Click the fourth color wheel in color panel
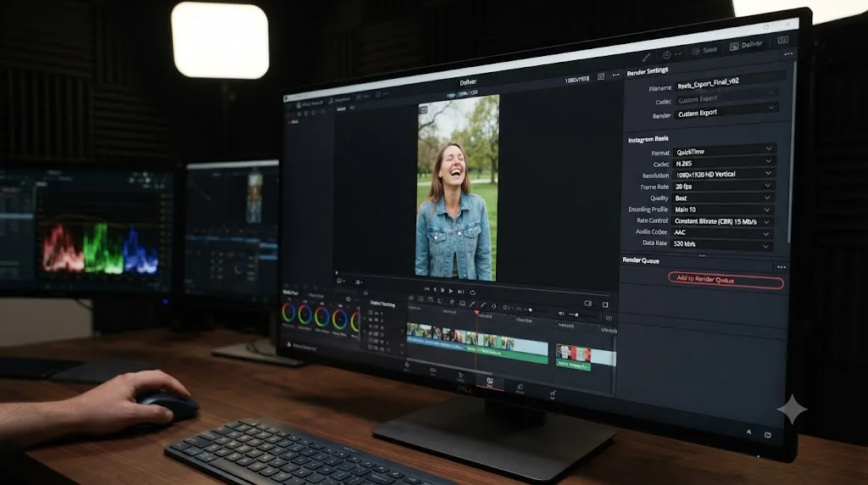Image resolution: width=868 pixels, height=485 pixels. click(340, 320)
